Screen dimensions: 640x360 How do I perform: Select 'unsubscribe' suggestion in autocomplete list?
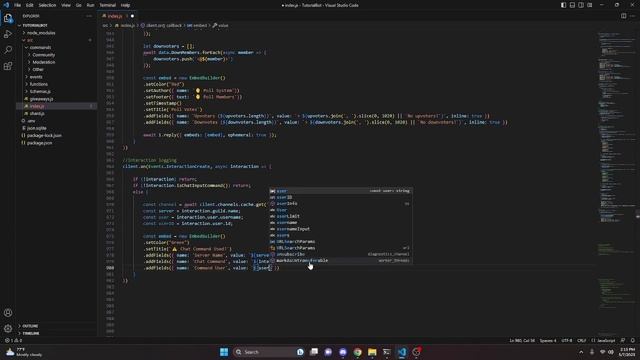coord(340,254)
